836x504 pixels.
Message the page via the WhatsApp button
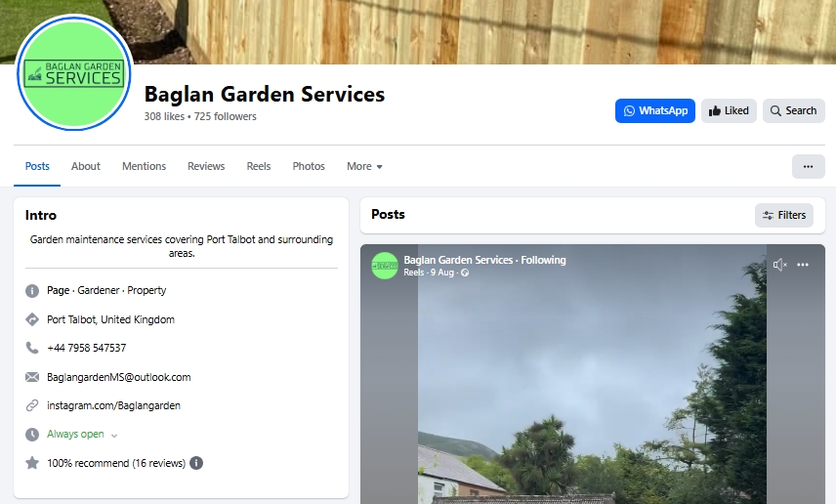[x=654, y=111]
